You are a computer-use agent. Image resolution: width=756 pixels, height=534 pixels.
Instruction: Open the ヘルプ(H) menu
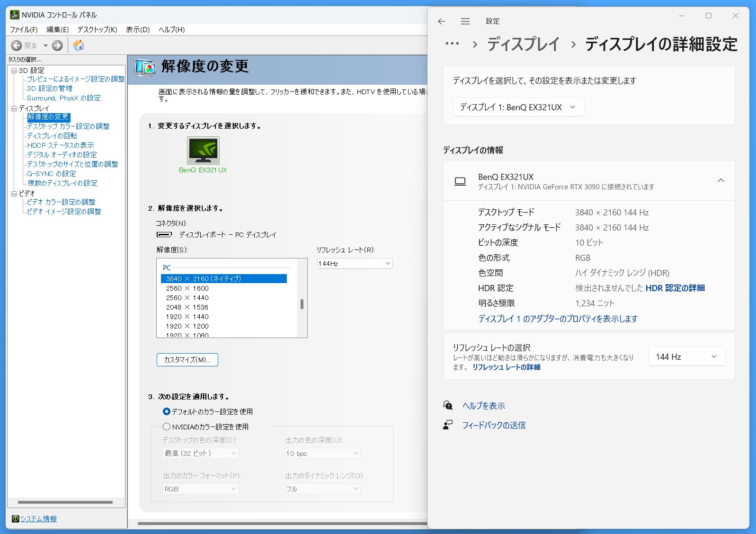coord(172,29)
